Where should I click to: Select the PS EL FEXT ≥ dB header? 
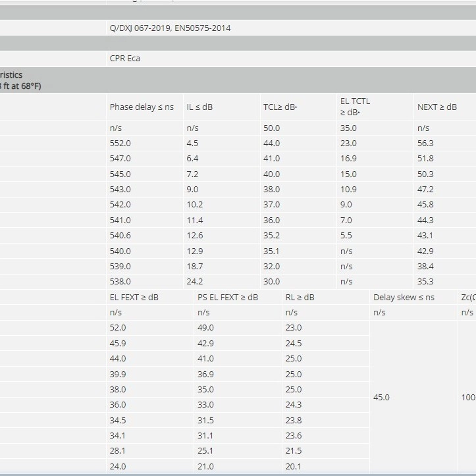[x=228, y=298]
